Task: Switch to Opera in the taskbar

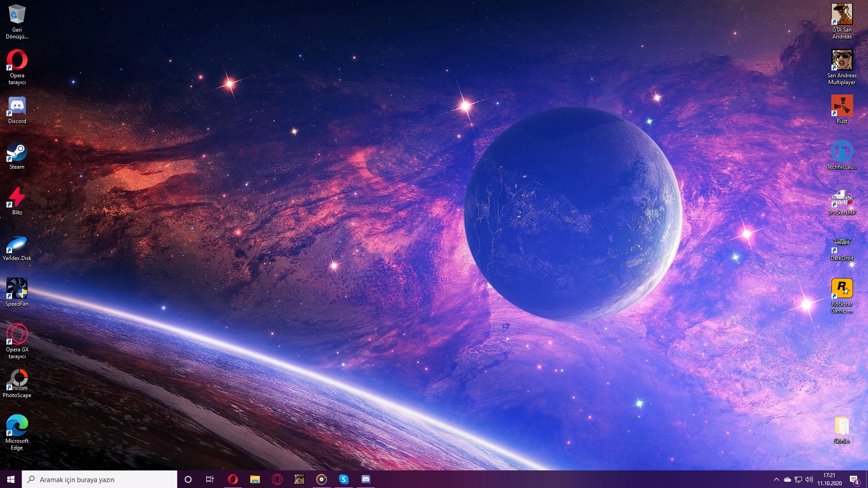Action: 232,479
